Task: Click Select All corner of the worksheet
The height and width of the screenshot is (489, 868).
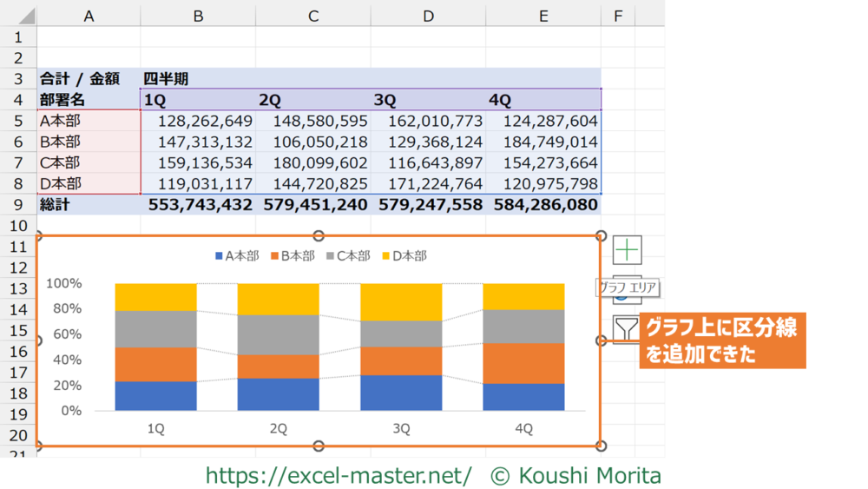Action: [x=18, y=16]
